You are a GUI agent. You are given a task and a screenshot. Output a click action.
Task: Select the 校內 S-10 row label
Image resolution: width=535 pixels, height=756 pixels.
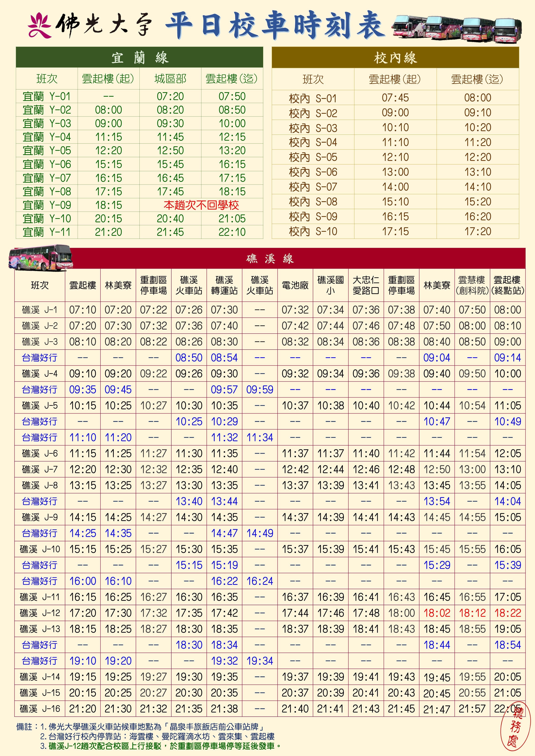313,231
